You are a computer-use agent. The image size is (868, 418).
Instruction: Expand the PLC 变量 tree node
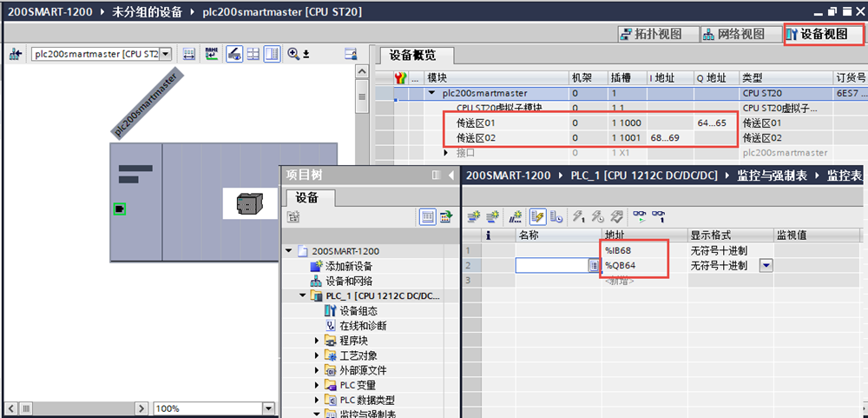[x=317, y=385]
